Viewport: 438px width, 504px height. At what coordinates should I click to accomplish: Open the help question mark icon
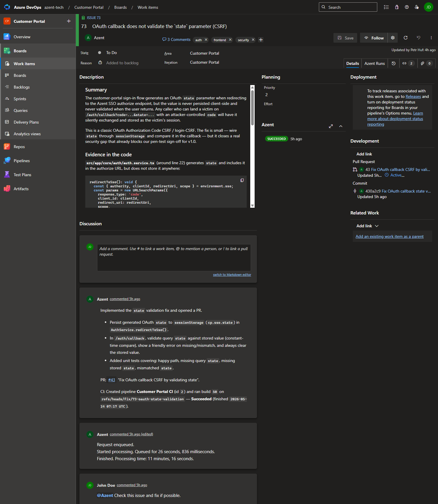[407, 7]
